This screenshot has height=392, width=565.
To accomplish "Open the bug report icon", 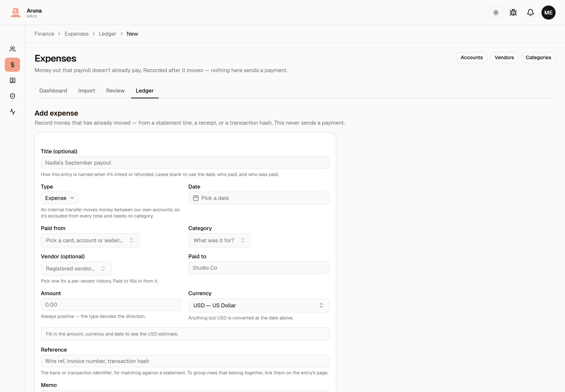I will [513, 13].
